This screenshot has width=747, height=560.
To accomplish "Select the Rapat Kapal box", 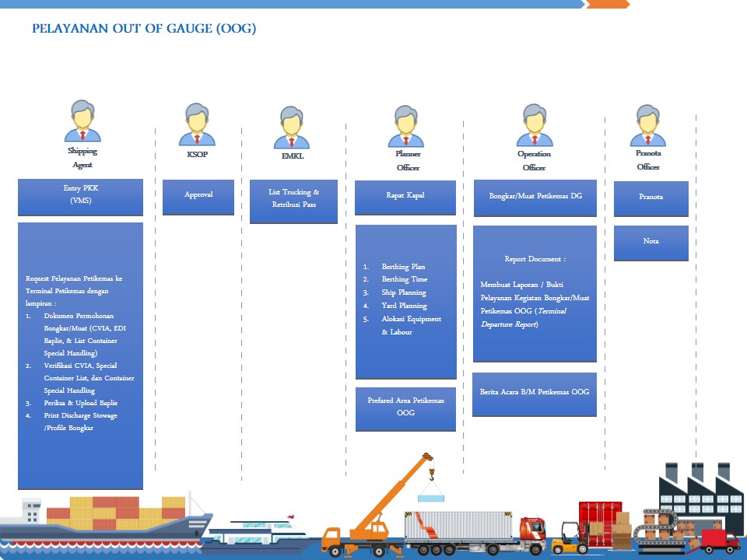I will 405,198.
